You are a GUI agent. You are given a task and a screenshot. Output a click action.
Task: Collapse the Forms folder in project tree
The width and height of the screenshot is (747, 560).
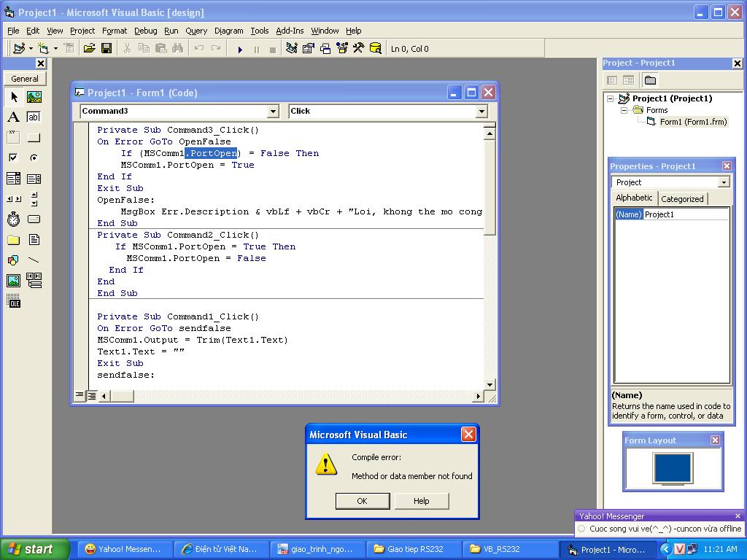tap(624, 110)
